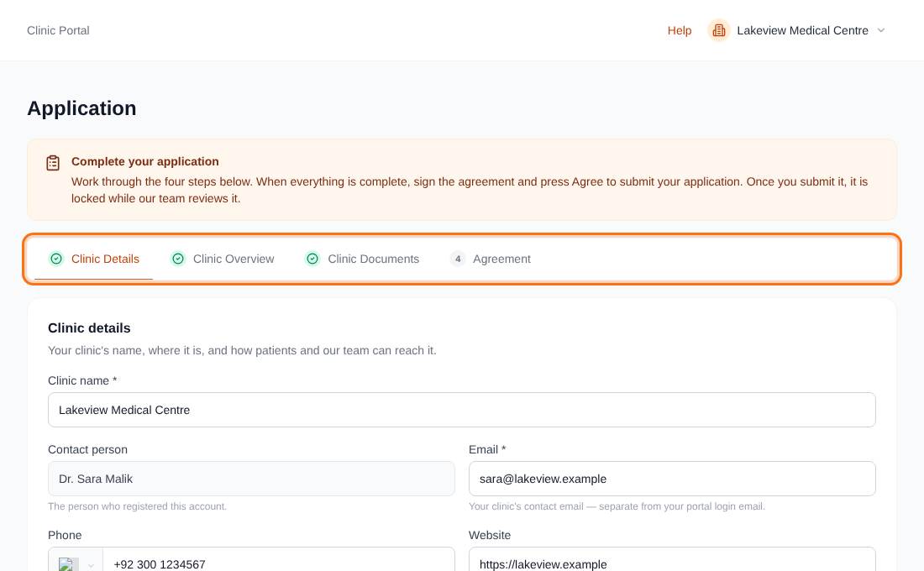Viewport: 924px width, 571px height.
Task: Click the "Phone" field label
Action: coord(65,535)
